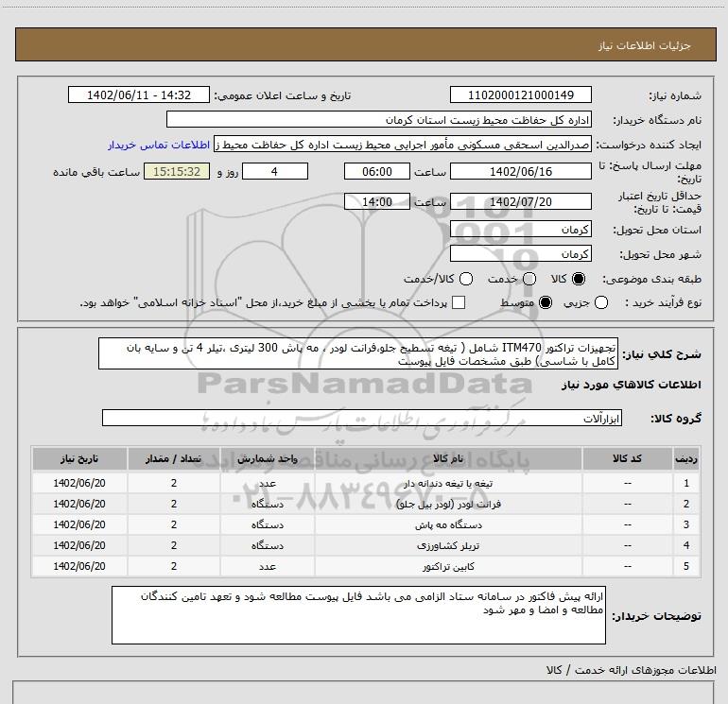This screenshot has height=704, width=728.
Task: Click the delivery province field کرمان
Action: pos(520,229)
